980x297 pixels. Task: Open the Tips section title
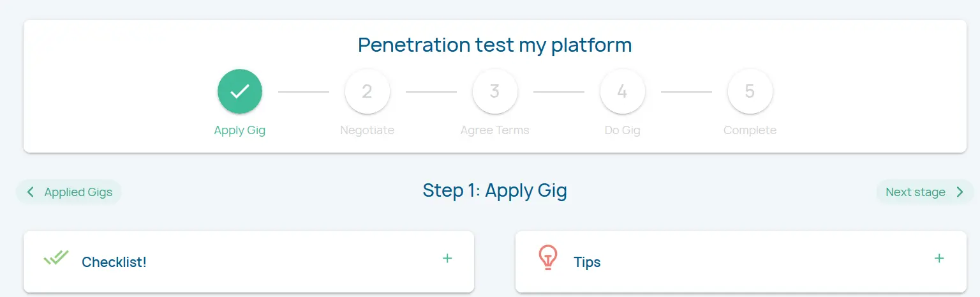coord(587,263)
